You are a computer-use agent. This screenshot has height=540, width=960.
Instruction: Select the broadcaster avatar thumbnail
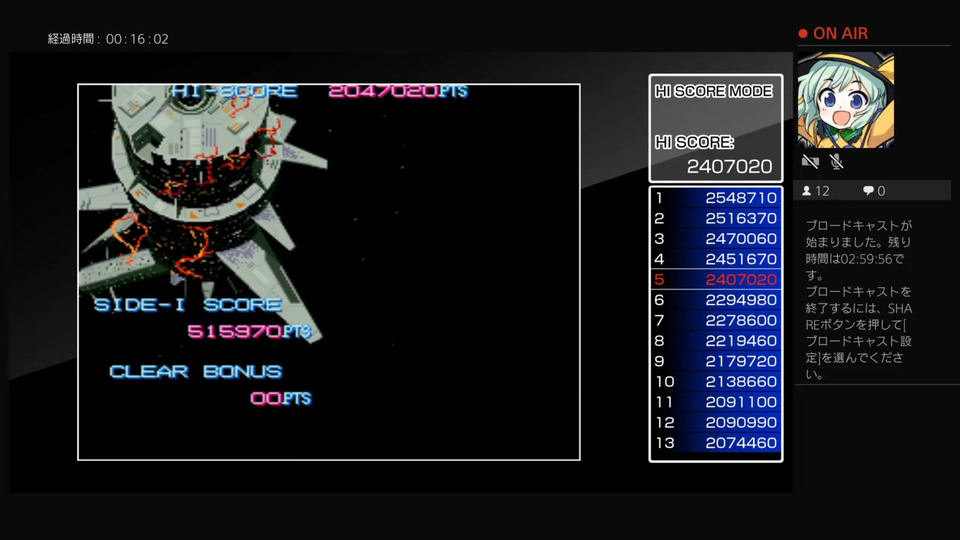[846, 100]
